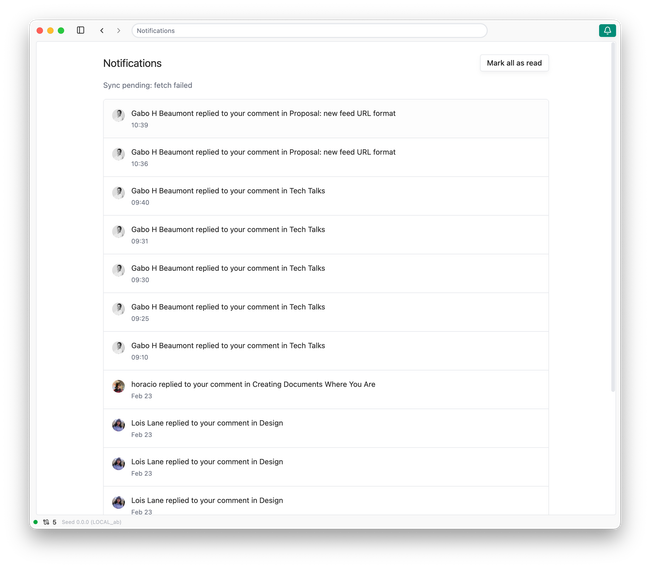The height and width of the screenshot is (568, 650).
Task: Open the 09:40 Tech Talks reply notification
Action: point(228,191)
